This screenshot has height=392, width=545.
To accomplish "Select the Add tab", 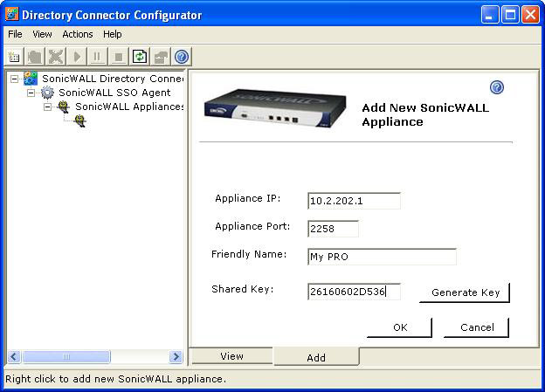I will coord(316,357).
